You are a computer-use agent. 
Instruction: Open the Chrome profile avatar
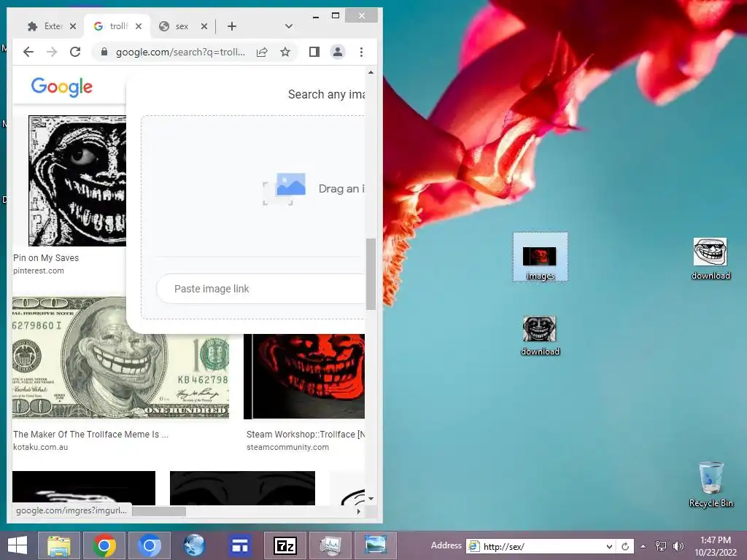point(338,52)
